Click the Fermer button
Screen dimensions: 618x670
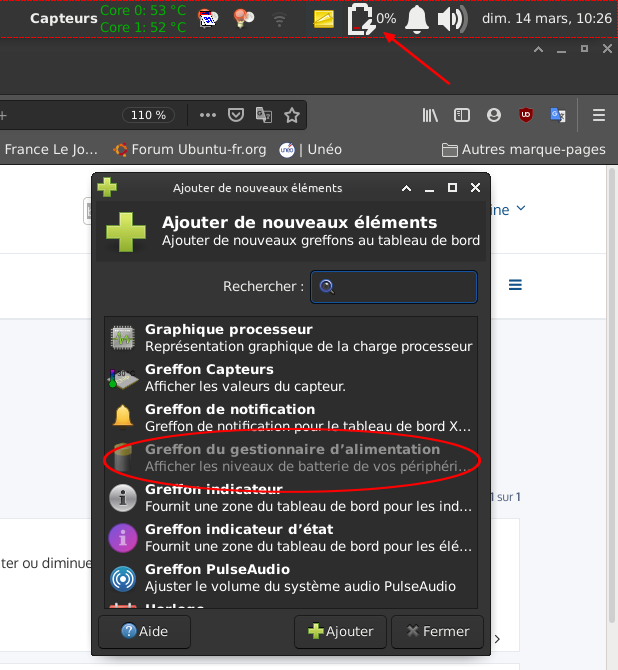[437, 631]
